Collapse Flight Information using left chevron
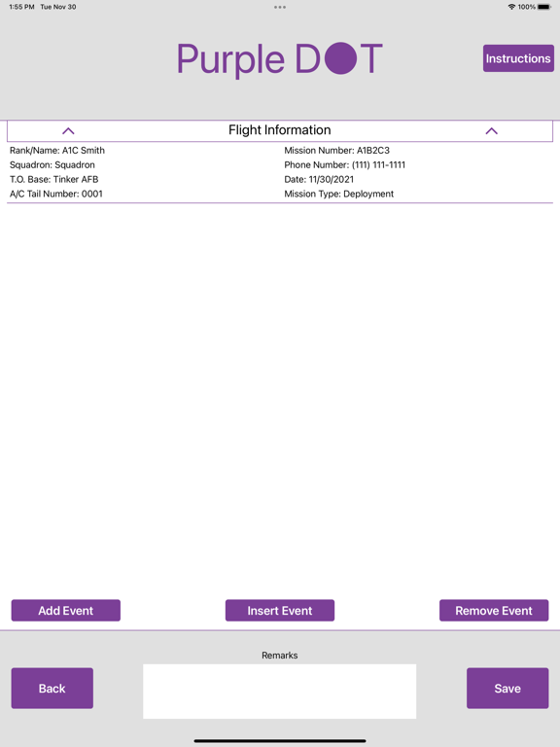The width and height of the screenshot is (560, 747). pyautogui.click(x=68, y=130)
